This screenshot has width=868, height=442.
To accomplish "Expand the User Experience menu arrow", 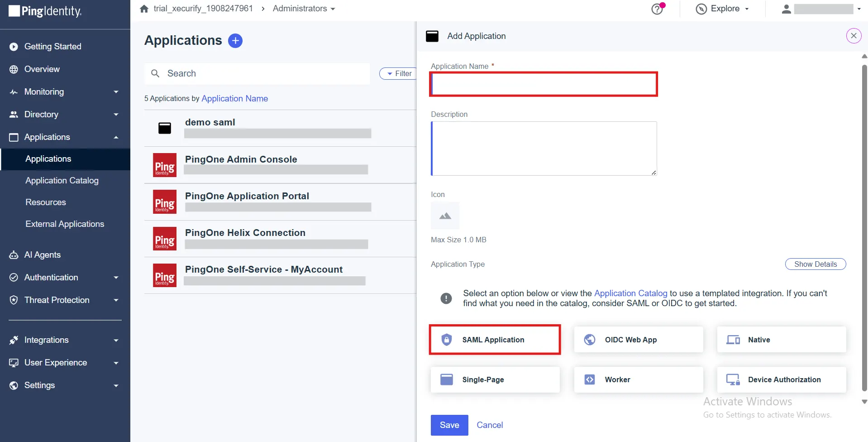I will (116, 363).
